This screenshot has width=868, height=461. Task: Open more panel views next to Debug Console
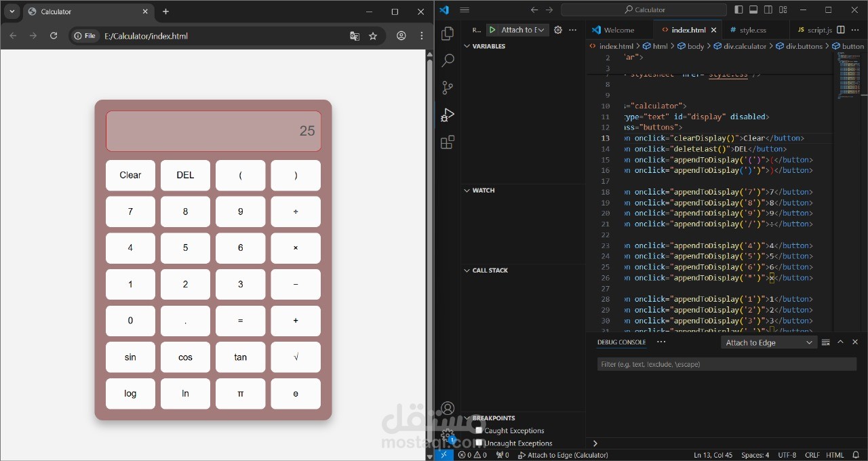tap(661, 342)
